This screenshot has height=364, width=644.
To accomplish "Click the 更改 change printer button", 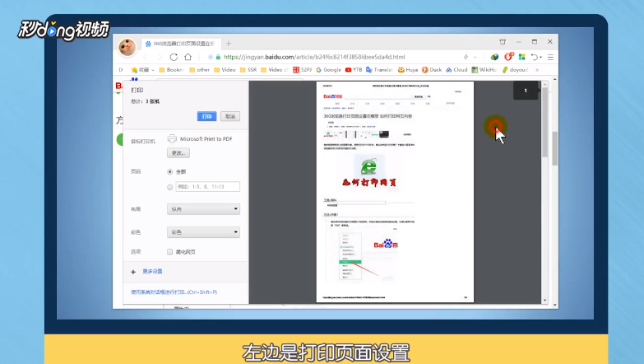I will (x=178, y=153).
